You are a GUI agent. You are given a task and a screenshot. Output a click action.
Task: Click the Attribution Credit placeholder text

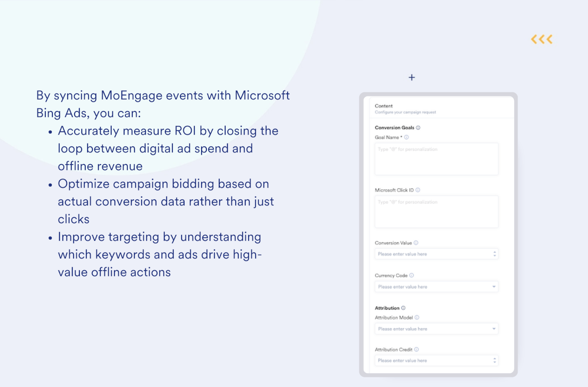click(403, 361)
